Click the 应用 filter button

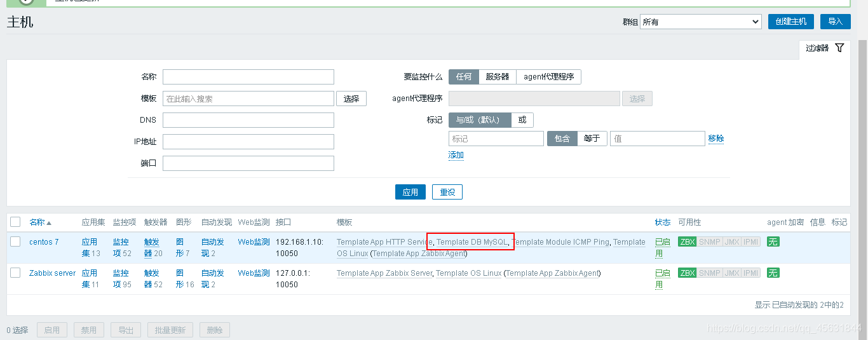pyautogui.click(x=410, y=192)
